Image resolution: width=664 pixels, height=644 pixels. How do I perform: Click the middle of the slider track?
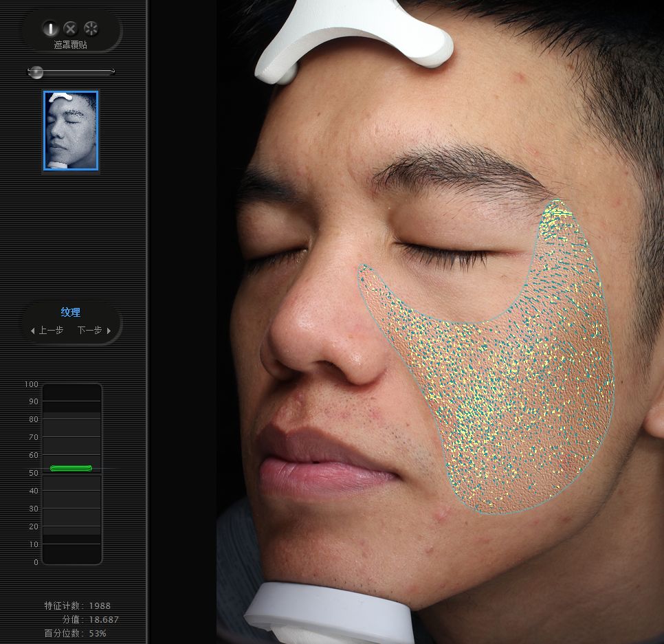(71, 71)
